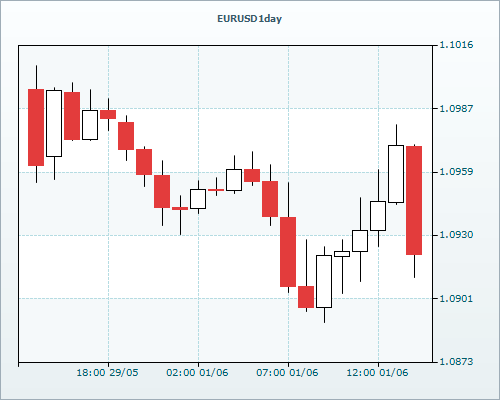Select the 1.0987 price axis label
500x400 pixels.
[x=456, y=108]
